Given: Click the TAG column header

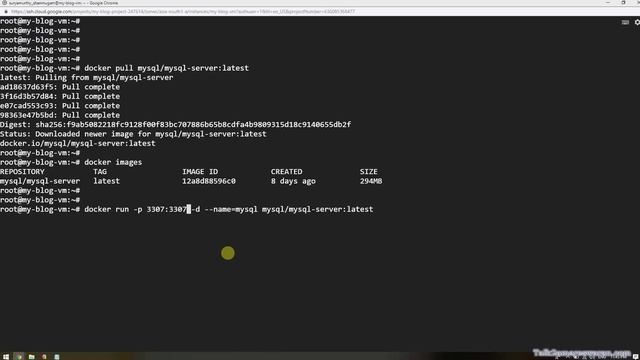Looking at the screenshot, I should point(100,171).
